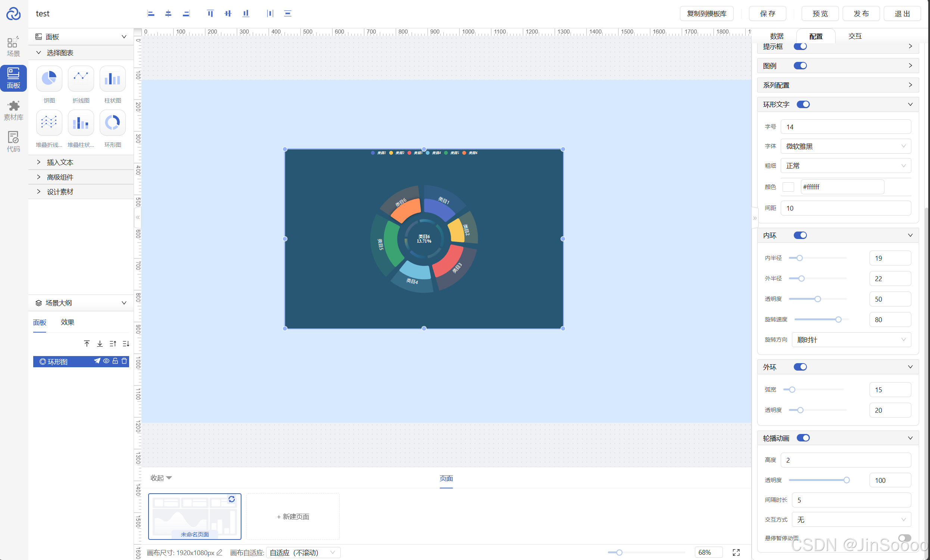Click the align left toolbar icon
Viewport: 930px width, 560px height.
151,13
